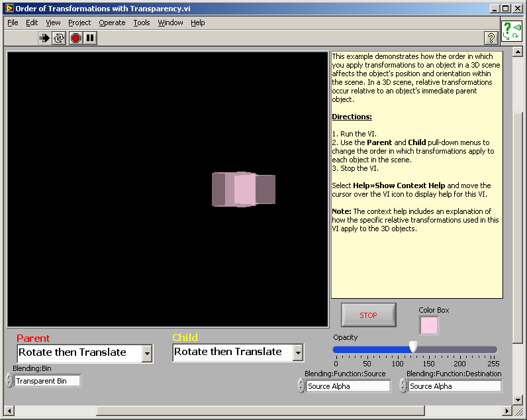Viewport: 527px width, 420px height.
Task: Click Blending:Bin increment/decrement stepper
Action: point(9,381)
